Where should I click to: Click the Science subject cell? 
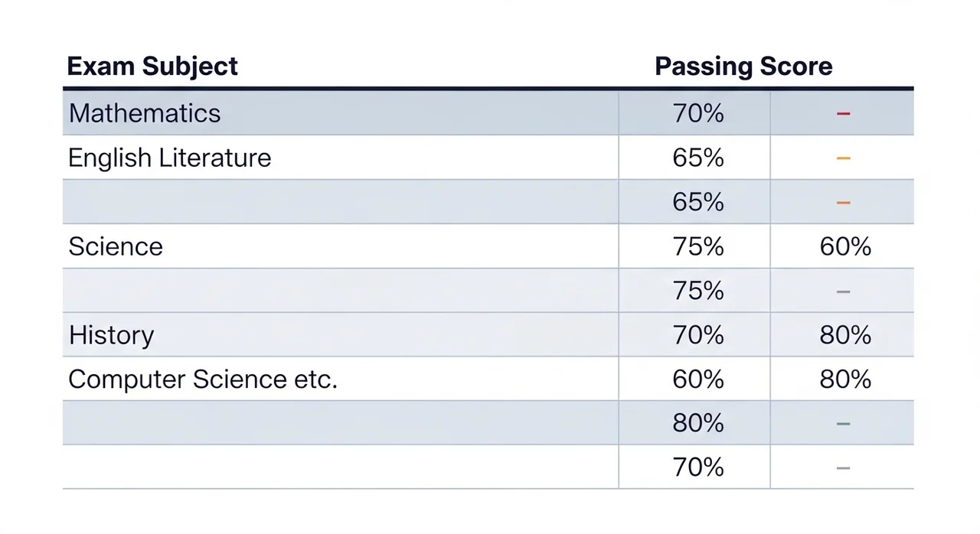coord(116,246)
